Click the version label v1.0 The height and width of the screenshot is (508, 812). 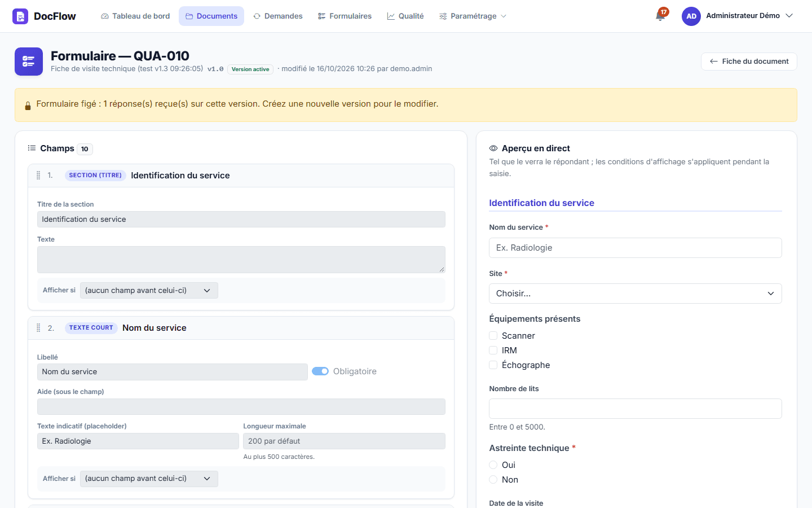pyautogui.click(x=215, y=69)
